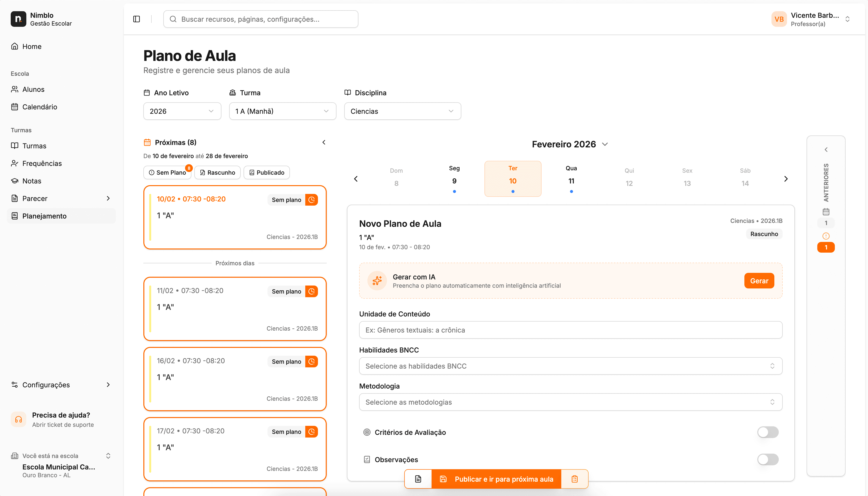
Task: Click the Gerar button
Action: tap(759, 281)
